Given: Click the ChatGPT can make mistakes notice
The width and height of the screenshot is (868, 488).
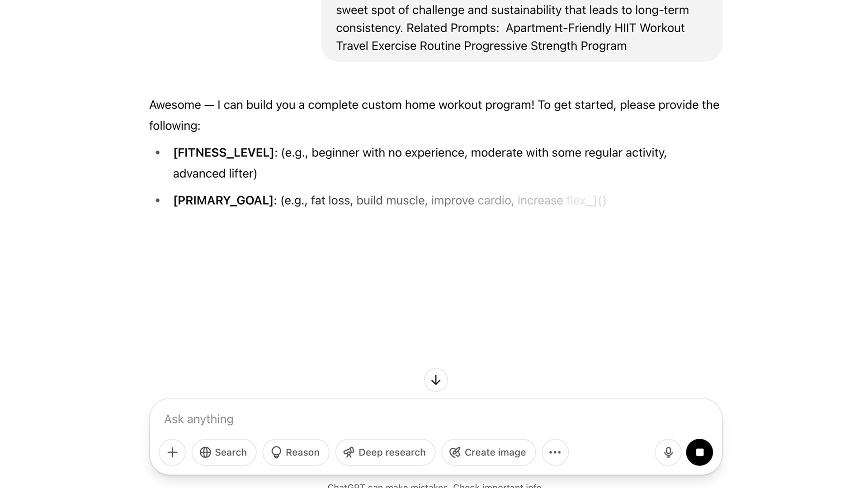Looking at the screenshot, I should click(x=434, y=486).
